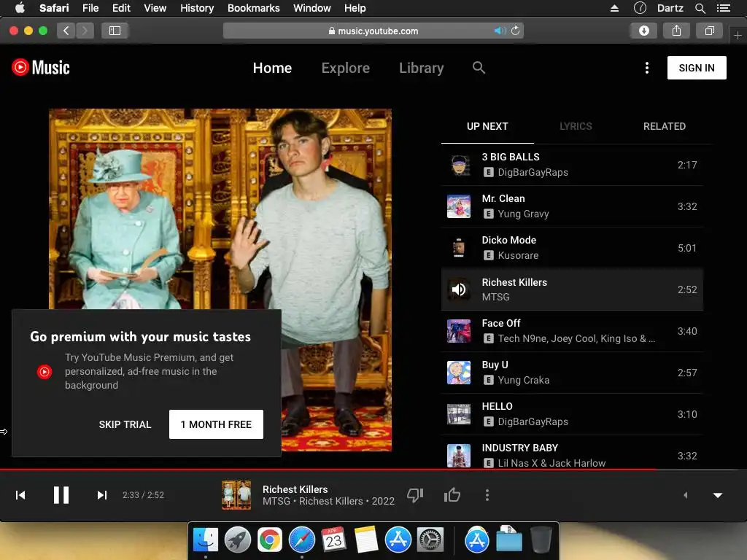Skip to the next track
Screen dimensions: 747x560
tap(101, 495)
